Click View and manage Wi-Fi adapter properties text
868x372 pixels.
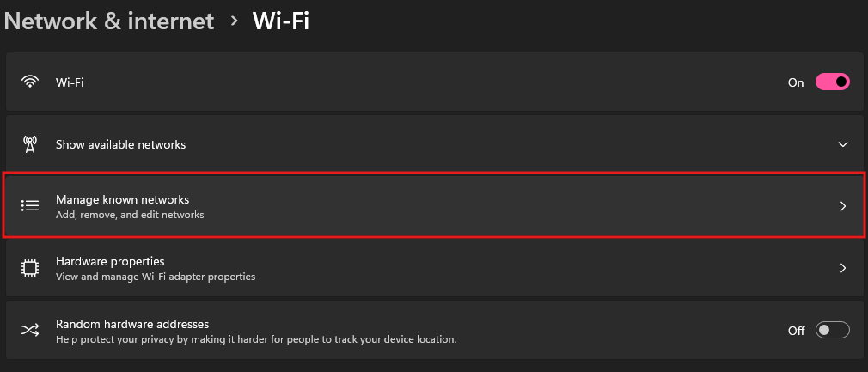pyautogui.click(x=156, y=277)
